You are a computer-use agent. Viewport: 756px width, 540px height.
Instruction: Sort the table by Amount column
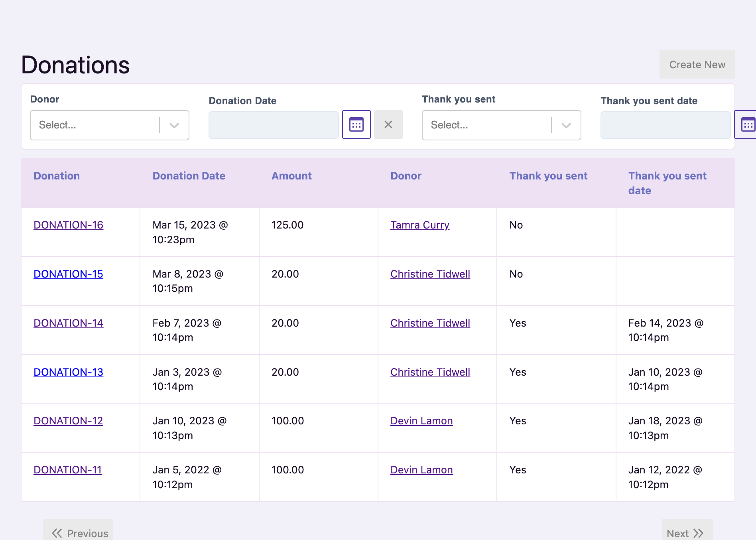pos(291,175)
